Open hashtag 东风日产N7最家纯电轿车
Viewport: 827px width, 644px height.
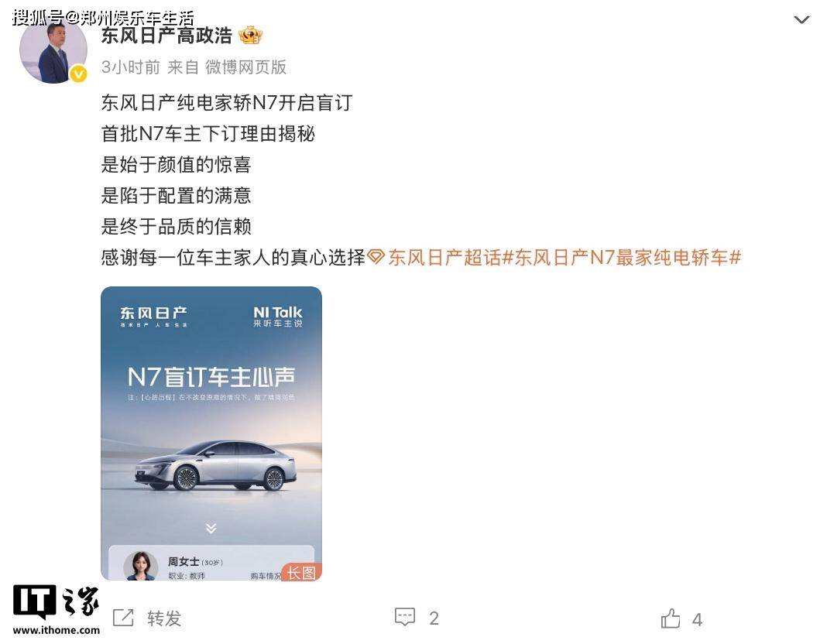click(622, 257)
